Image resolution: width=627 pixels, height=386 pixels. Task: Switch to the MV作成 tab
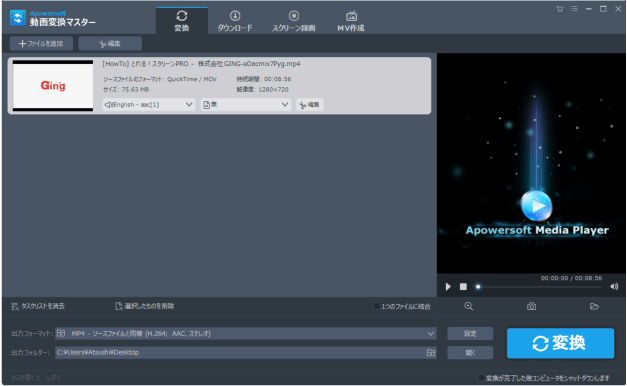pyautogui.click(x=351, y=21)
